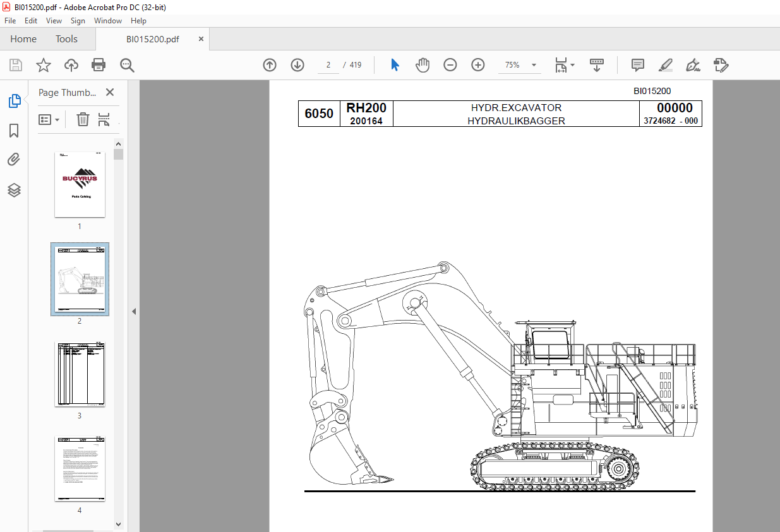
Task: Click the Fit page width icon
Action: click(561, 65)
